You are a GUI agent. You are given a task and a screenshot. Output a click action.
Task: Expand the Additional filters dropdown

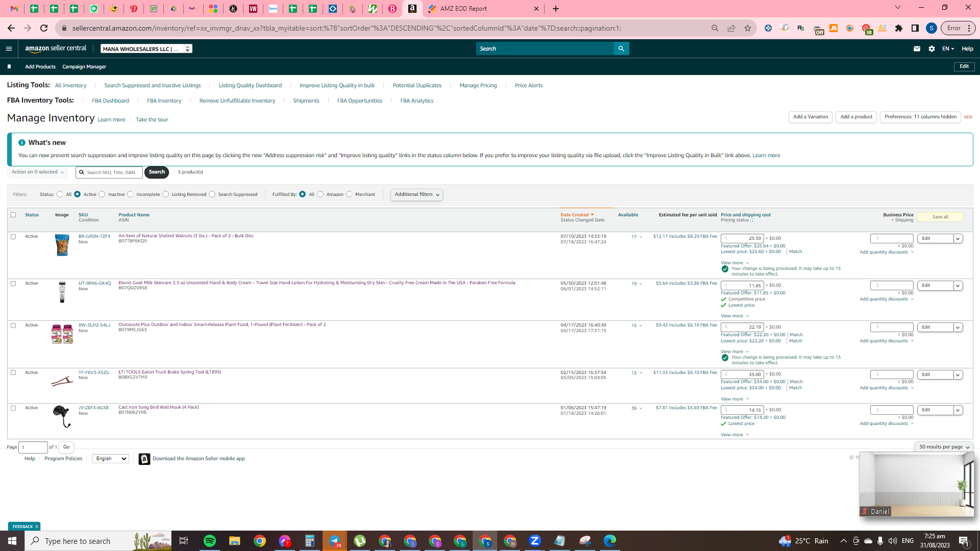pos(416,195)
